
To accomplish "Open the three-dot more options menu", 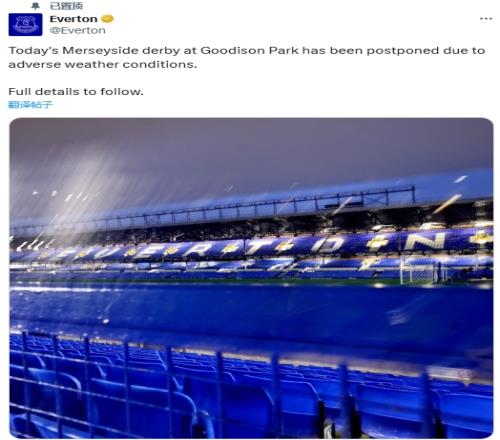I will point(486,19).
